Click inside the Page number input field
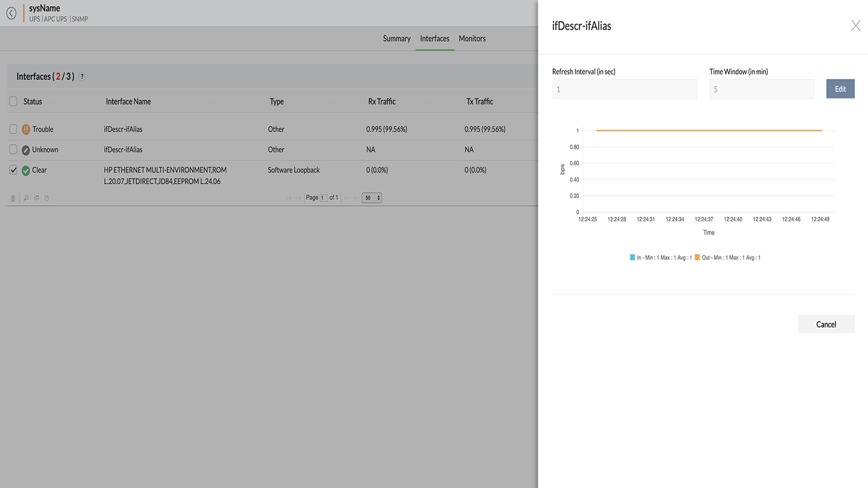 (x=325, y=198)
